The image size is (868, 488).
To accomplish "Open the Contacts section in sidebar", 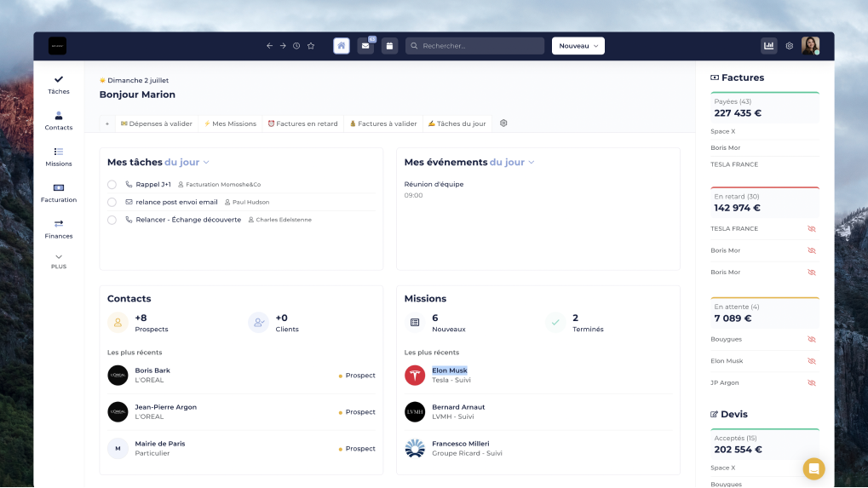I will coord(59,121).
